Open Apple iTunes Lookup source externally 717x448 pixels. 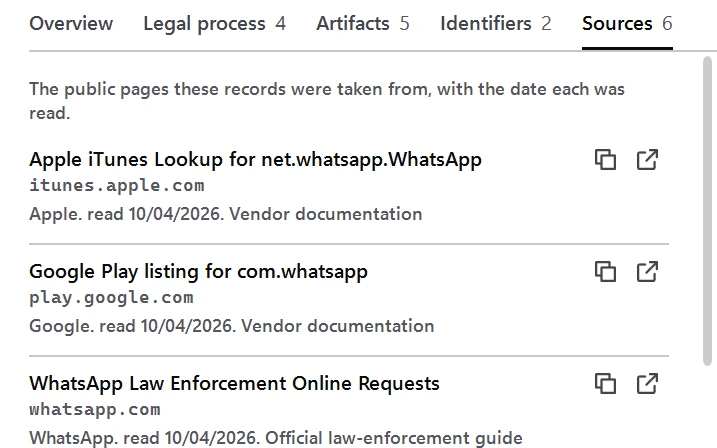coord(647,160)
